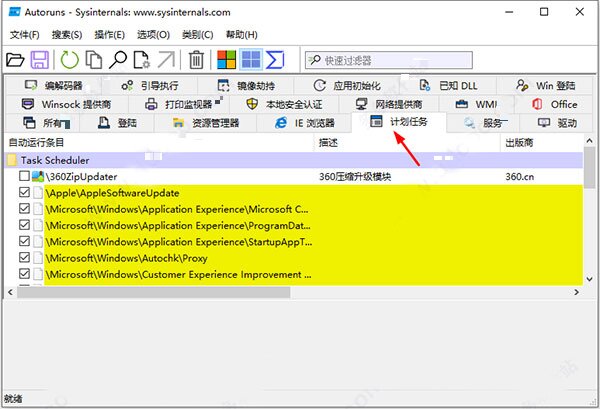The image size is (600, 409).
Task: Select the 本地安全认证 tab
Action: click(284, 104)
